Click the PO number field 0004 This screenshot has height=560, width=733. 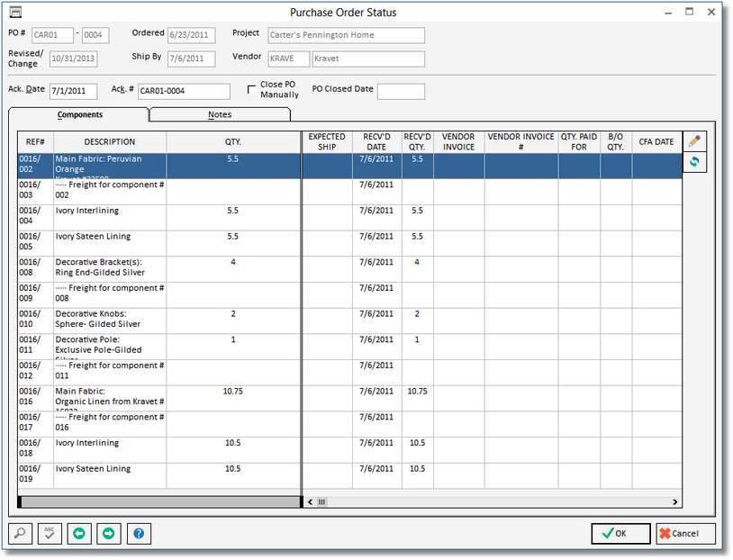coord(95,35)
